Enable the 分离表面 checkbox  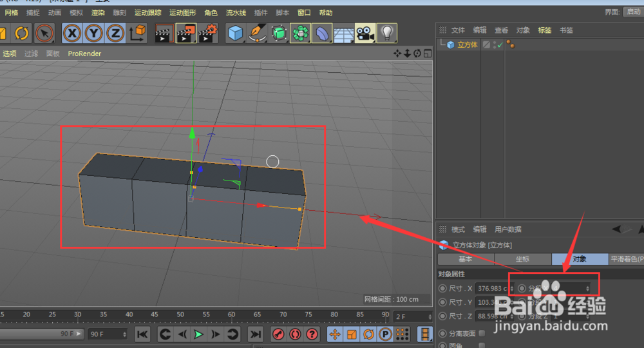point(482,333)
